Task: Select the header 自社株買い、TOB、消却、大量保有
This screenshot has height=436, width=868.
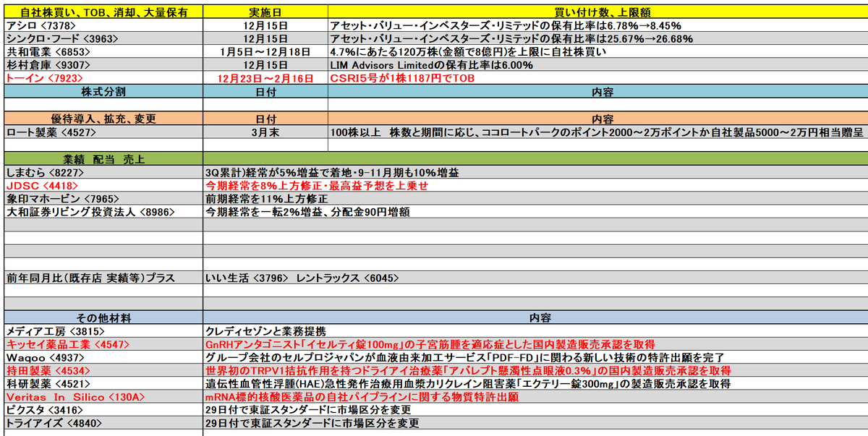Action: pos(103,12)
